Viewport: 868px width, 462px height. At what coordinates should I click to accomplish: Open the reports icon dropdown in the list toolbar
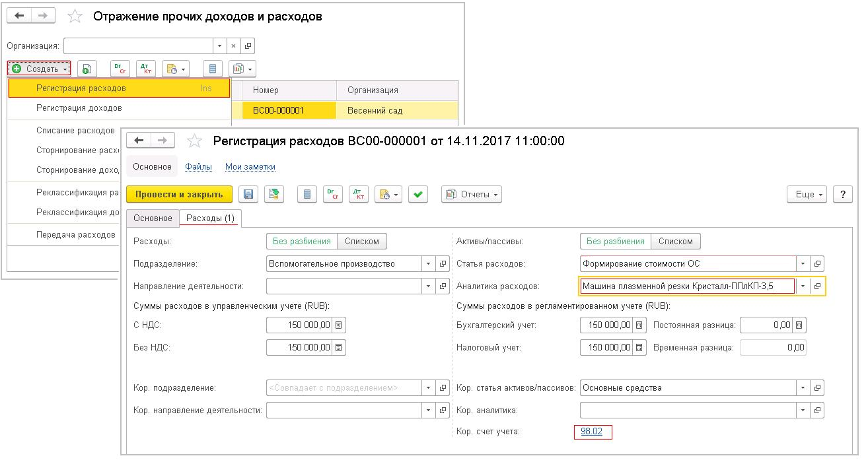[x=242, y=69]
